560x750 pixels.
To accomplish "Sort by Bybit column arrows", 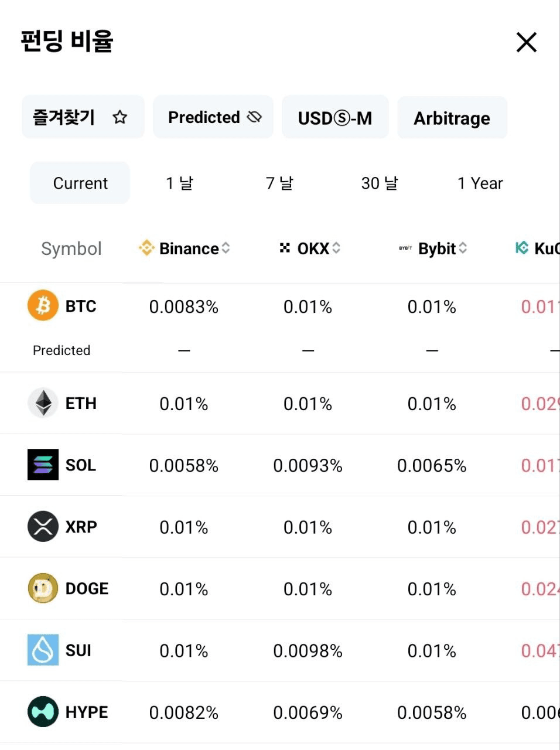I will (463, 248).
